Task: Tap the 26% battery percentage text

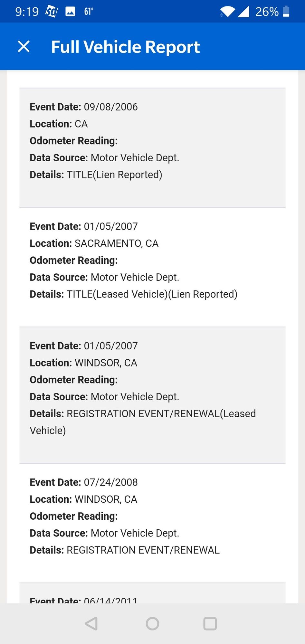Action: tap(267, 12)
